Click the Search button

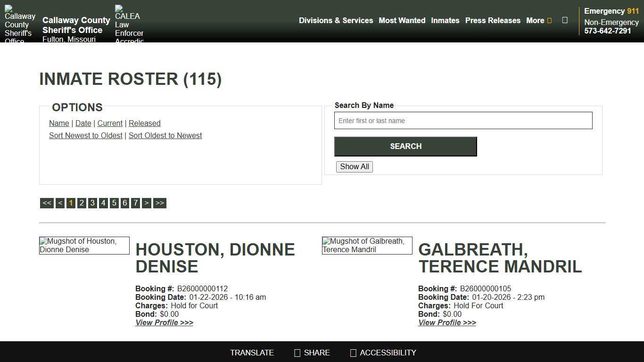[405, 146]
